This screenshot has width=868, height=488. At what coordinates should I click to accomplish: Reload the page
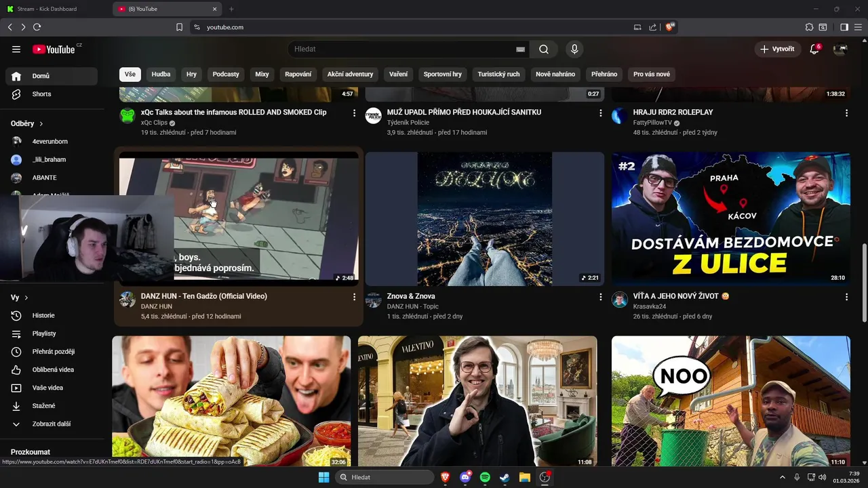pos(37,27)
